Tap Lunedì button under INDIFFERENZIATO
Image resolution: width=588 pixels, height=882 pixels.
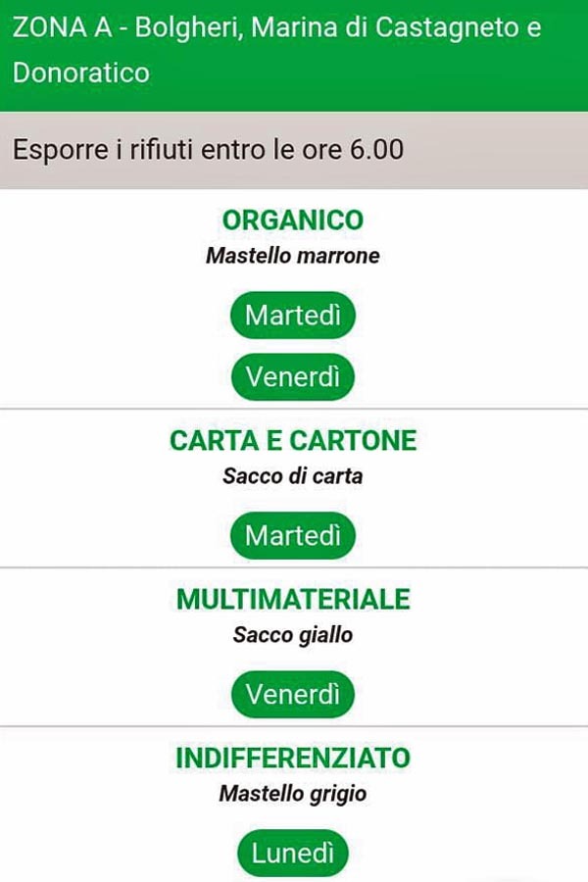coord(293,854)
